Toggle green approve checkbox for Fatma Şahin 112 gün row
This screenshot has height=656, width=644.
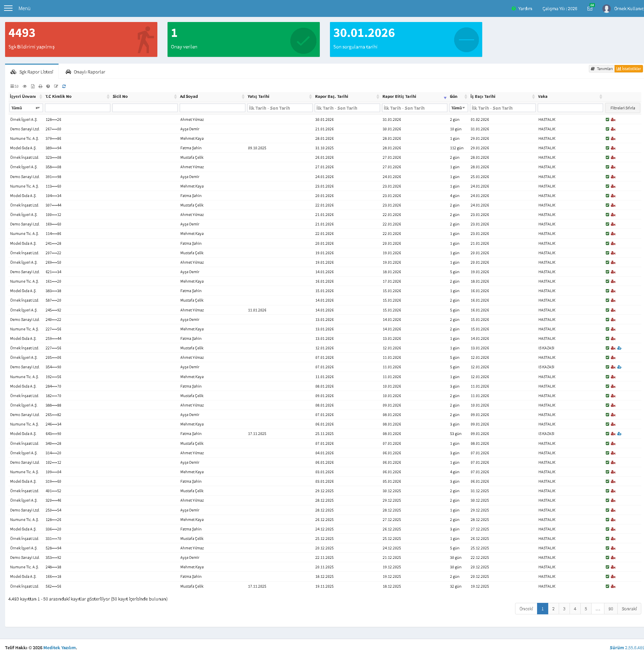(607, 148)
